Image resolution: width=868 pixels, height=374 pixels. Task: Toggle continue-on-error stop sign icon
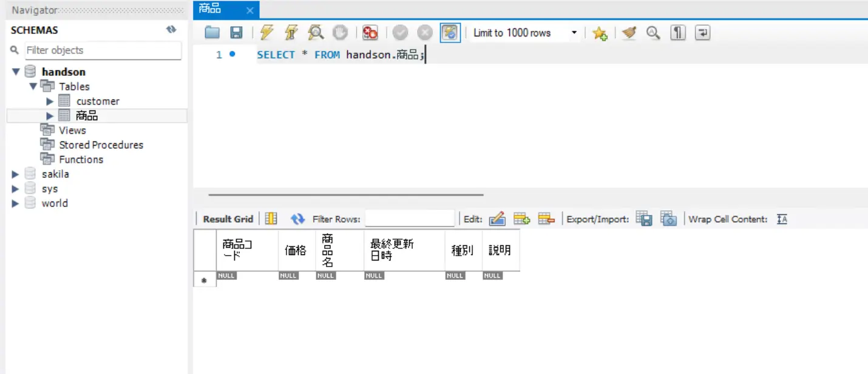coord(370,33)
